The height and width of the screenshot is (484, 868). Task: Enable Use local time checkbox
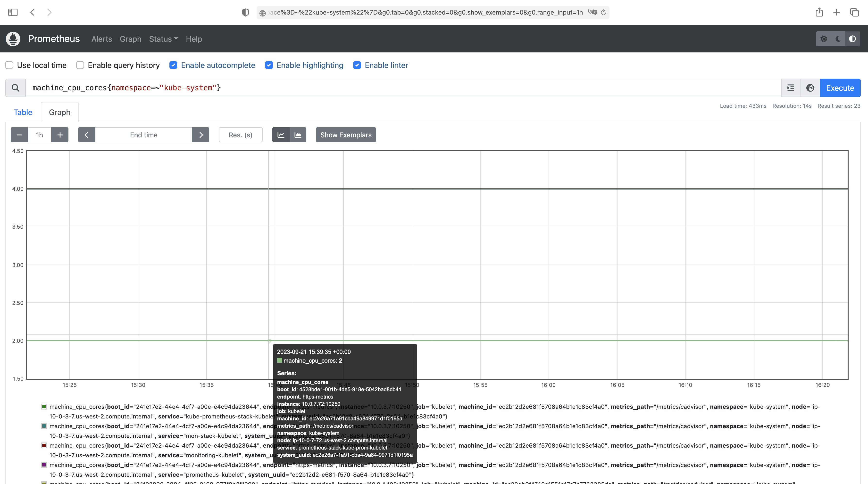coord(9,65)
